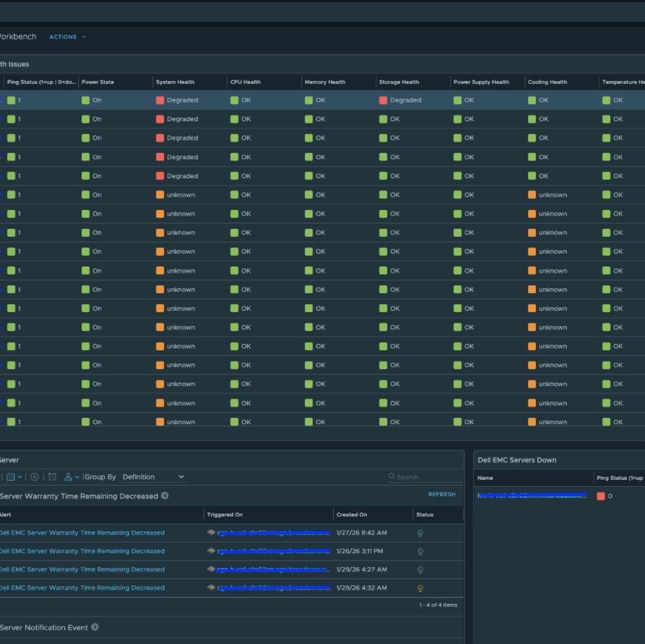Sort alerts by Created On column

(x=351, y=514)
